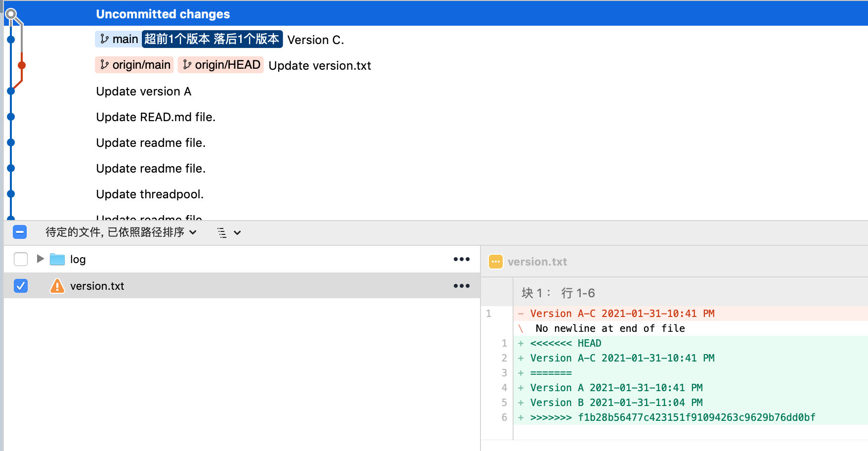Screen dimensions: 868x451
Task: Select the added Version A diff line
Action: (691, 388)
